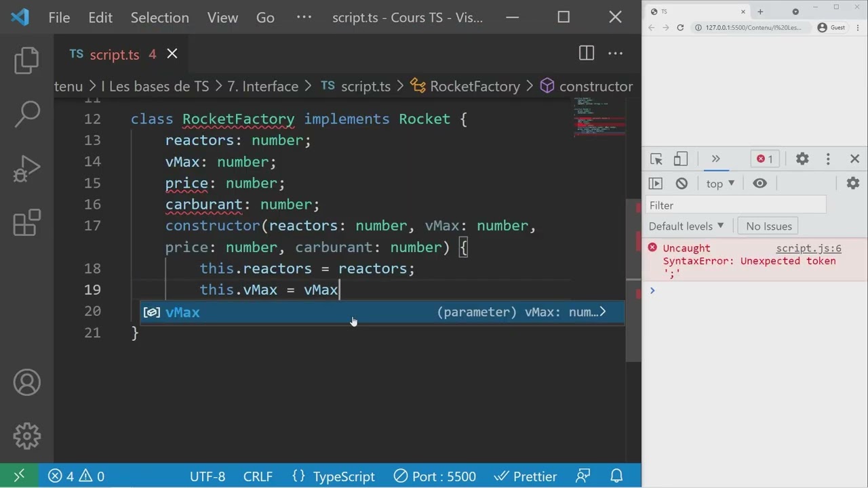Open the Selection menu

click(x=160, y=18)
